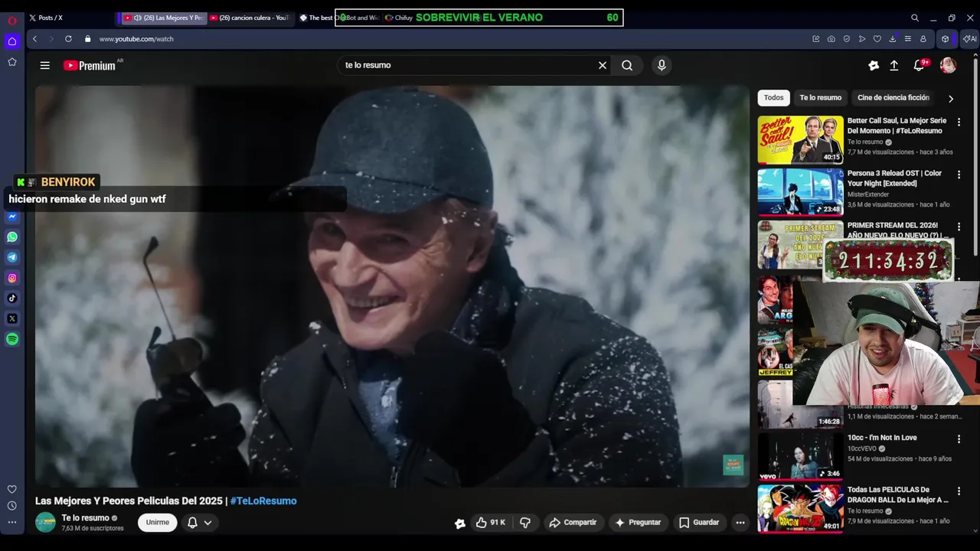Open the sidebar history clock icon
The height and width of the screenshot is (551, 980).
click(x=12, y=506)
